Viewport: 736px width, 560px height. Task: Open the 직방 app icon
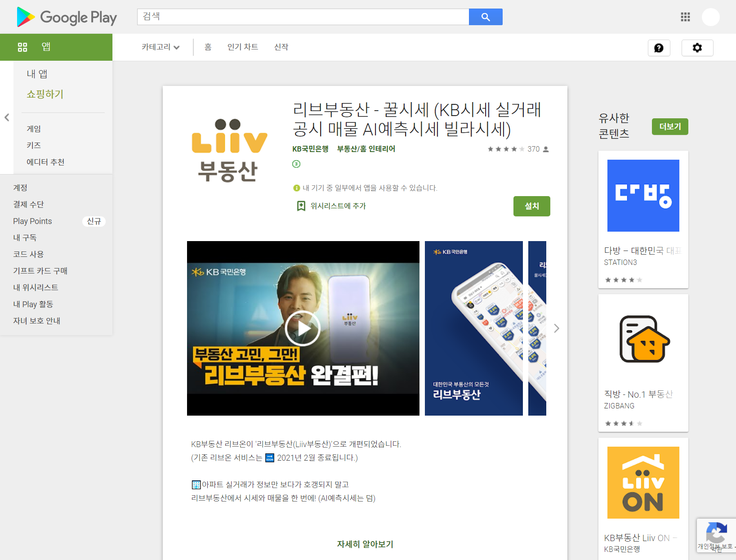click(643, 339)
